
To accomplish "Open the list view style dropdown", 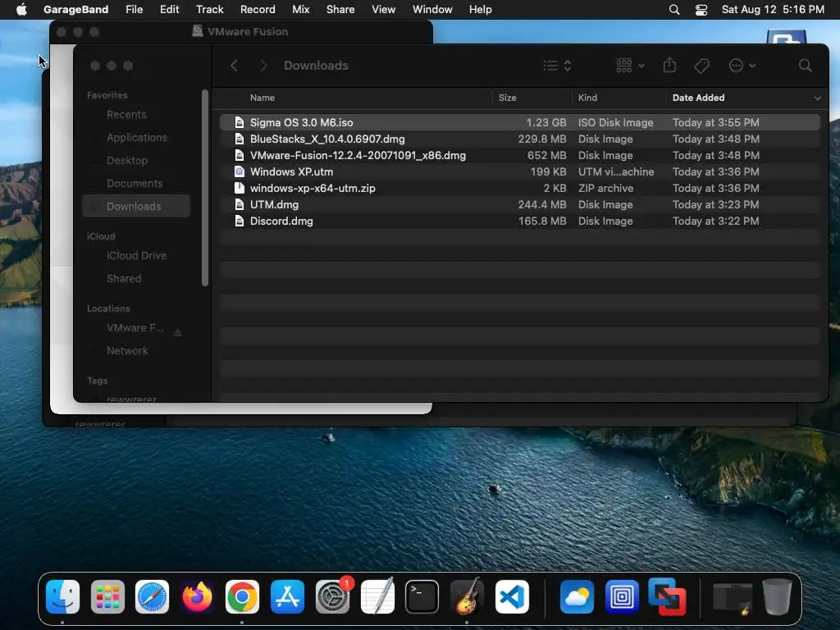I will tap(557, 66).
